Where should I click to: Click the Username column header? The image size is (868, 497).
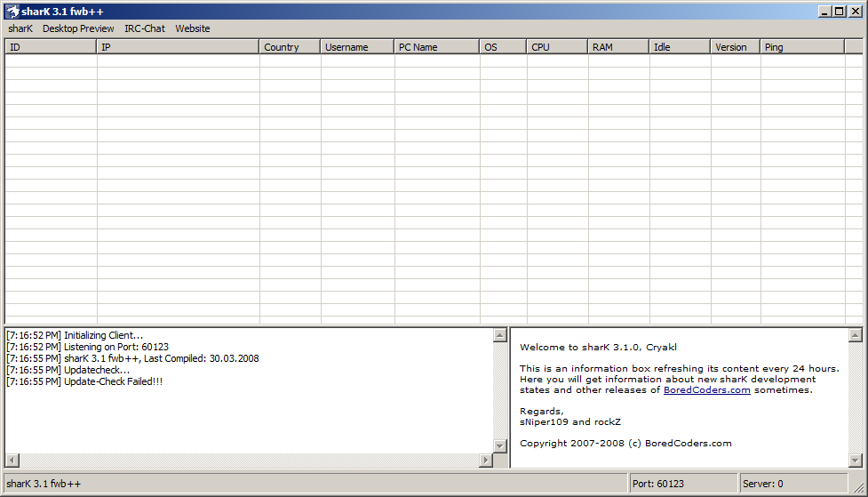pos(357,47)
